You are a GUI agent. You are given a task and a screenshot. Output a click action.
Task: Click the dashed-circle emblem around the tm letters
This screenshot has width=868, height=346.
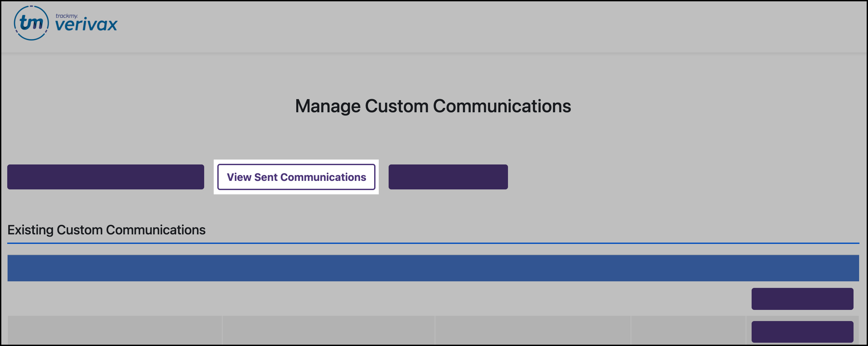[32, 23]
